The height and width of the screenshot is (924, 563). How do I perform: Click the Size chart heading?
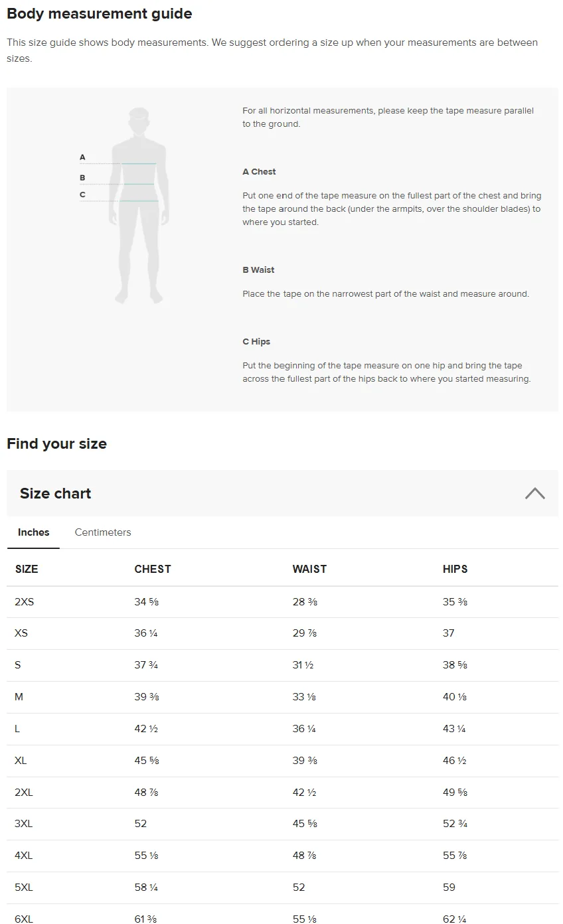pos(56,493)
